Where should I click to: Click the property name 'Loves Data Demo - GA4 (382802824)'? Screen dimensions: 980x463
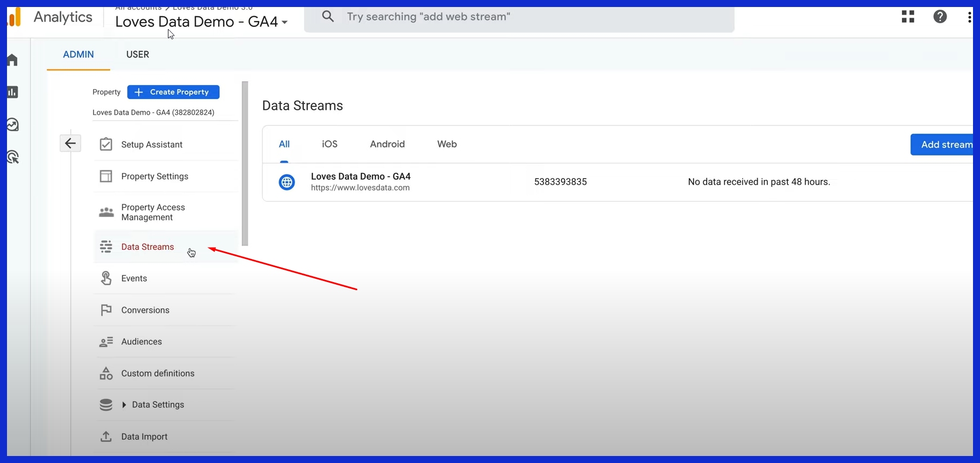(153, 113)
